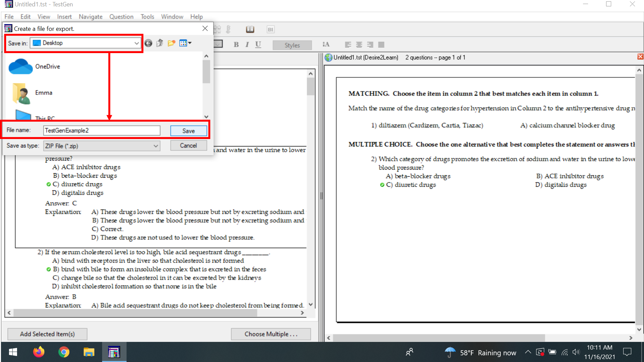The image size is (644, 362).
Task: Click the BI toolbar icon
Action: coord(270,29)
